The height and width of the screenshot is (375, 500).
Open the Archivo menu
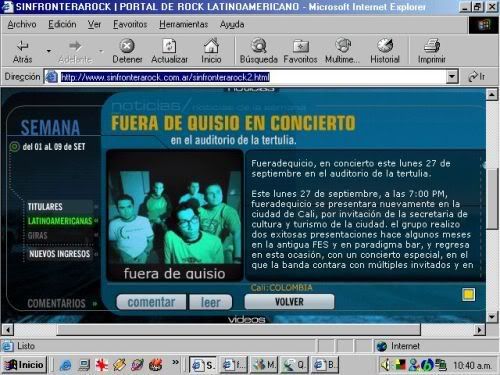[x=22, y=24]
